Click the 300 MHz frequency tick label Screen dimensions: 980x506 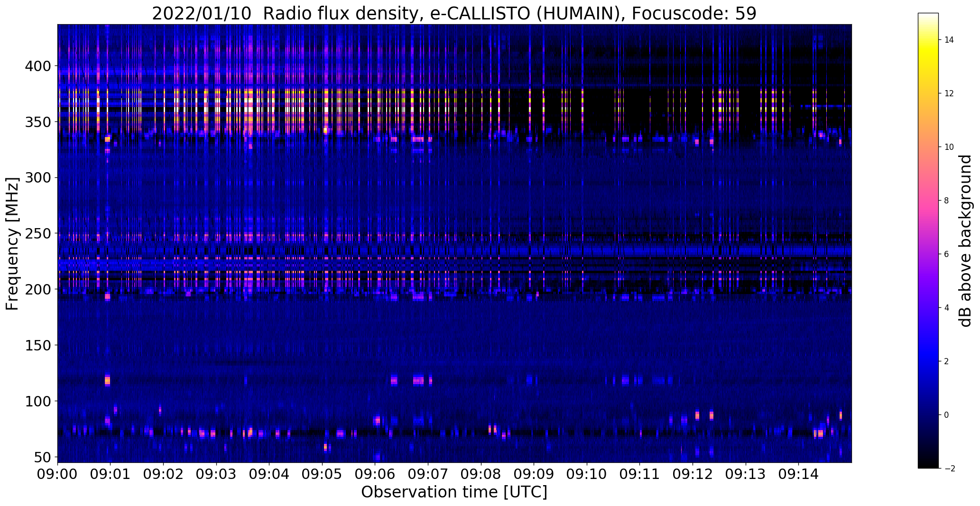pyautogui.click(x=39, y=177)
